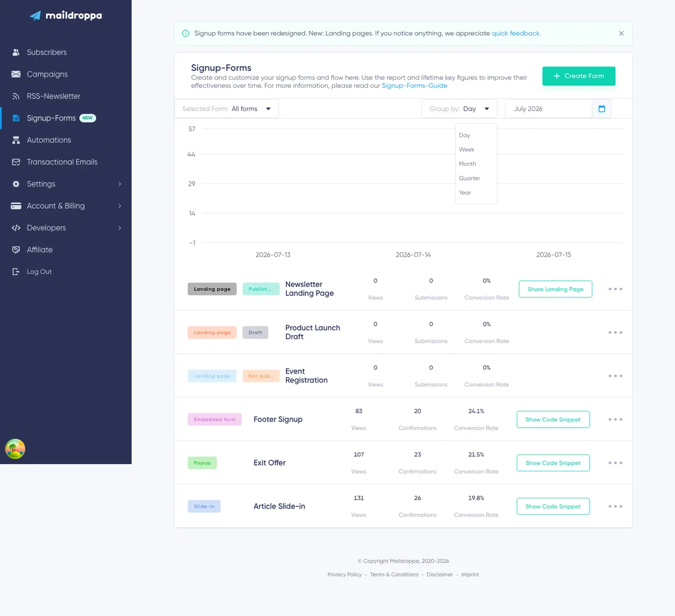This screenshot has height=616, width=675.
Task: Click the Settings gear icon
Action: click(16, 184)
